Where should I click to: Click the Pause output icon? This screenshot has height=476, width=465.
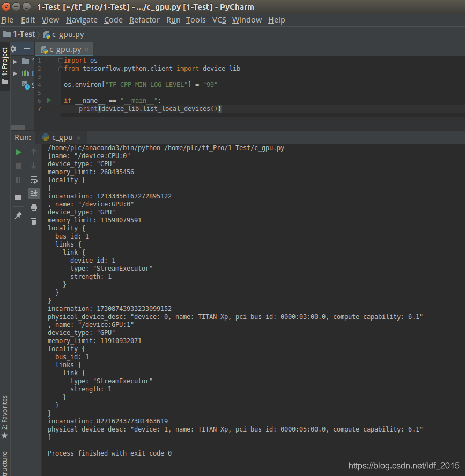click(18, 180)
